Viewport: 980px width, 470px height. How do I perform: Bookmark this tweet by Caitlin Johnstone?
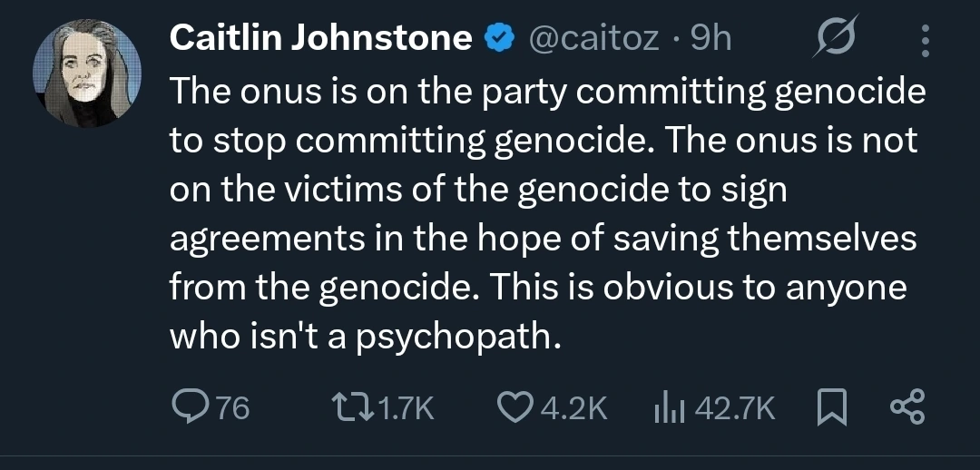pos(830,409)
